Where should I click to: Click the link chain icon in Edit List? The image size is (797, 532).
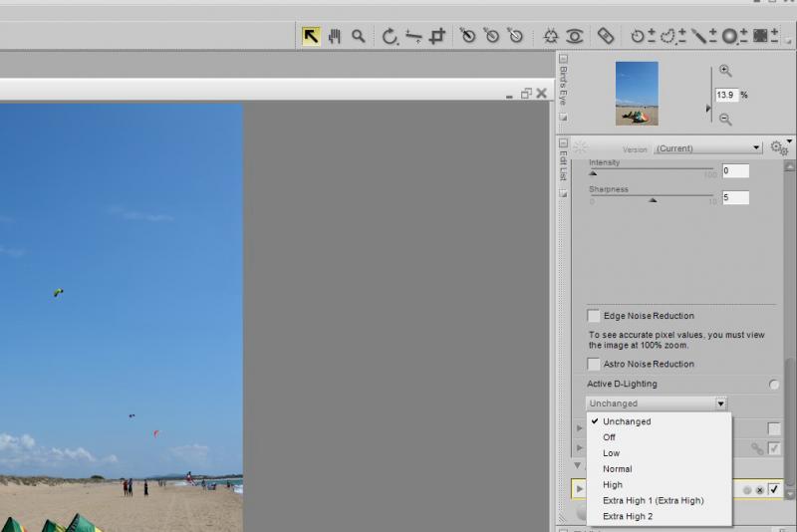coord(757,448)
